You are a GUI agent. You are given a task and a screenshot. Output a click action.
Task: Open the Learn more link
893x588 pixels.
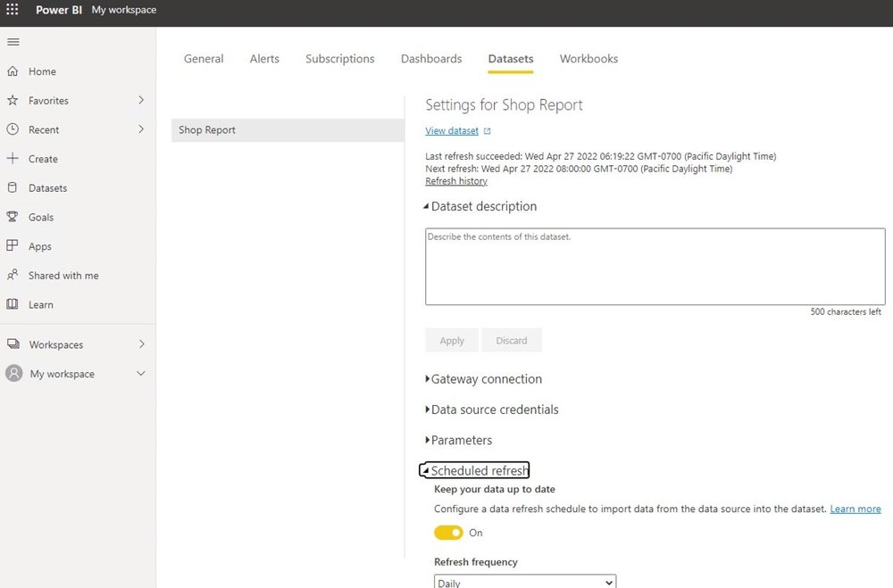pos(855,509)
